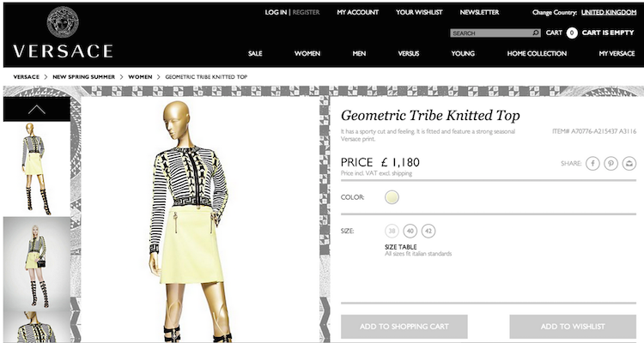Click into the search field
The width and height of the screenshot is (644, 343).
(491, 33)
